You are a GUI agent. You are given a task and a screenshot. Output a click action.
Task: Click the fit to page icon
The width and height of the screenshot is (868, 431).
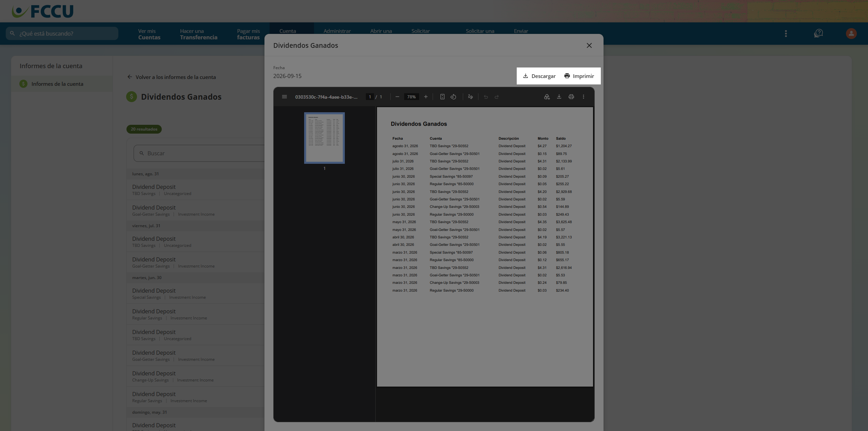pyautogui.click(x=442, y=97)
